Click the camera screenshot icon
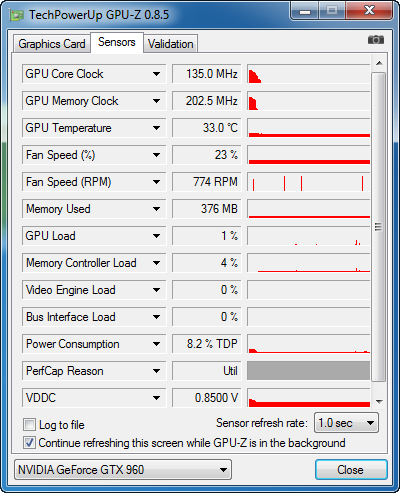The width and height of the screenshot is (400, 493). point(376,40)
